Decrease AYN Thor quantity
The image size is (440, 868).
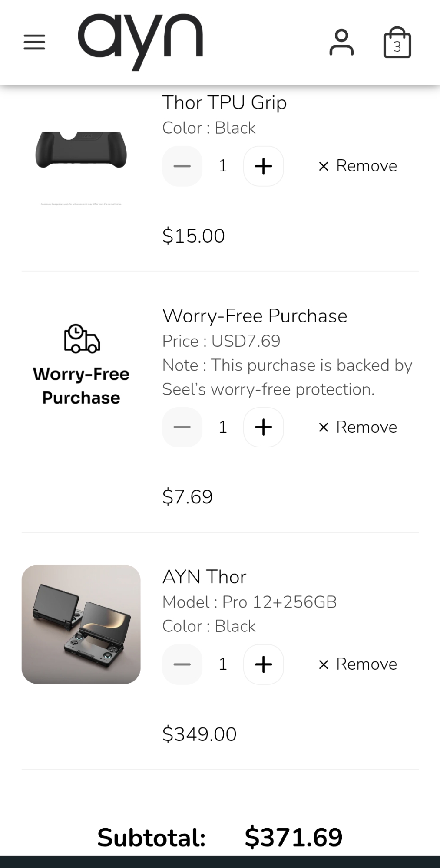[182, 664]
